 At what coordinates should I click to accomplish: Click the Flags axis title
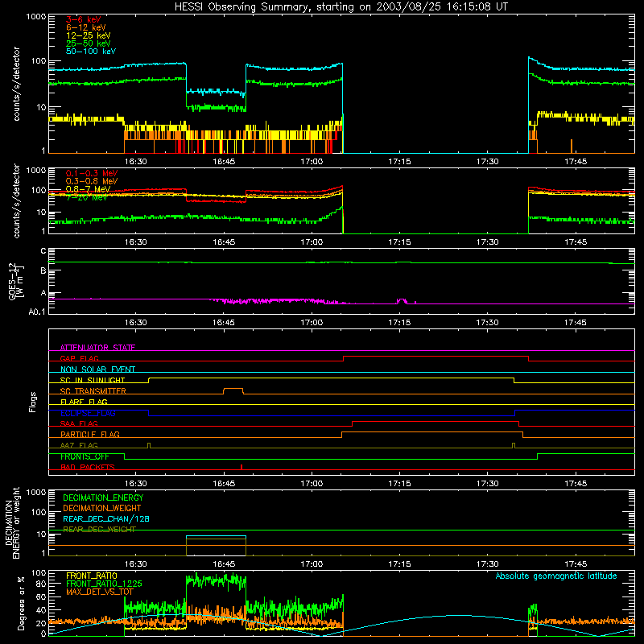click(x=33, y=402)
